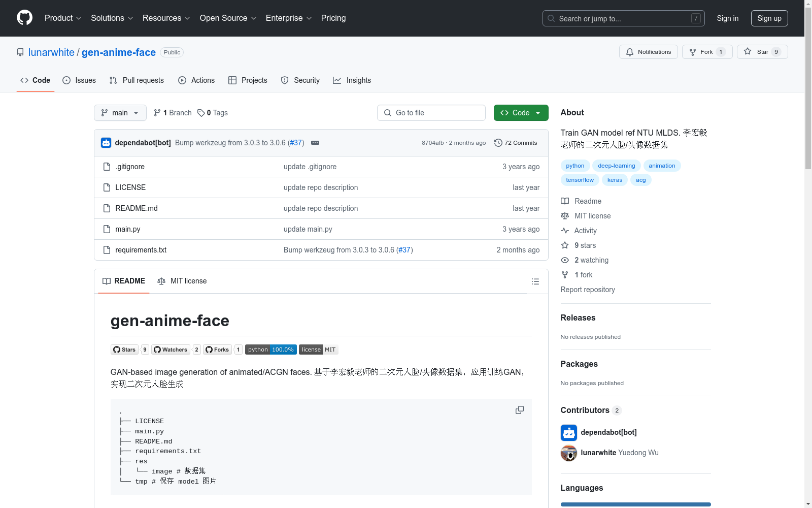Click the python 100.0% badge
Screen dimensions: 812x508
[x=271, y=350]
